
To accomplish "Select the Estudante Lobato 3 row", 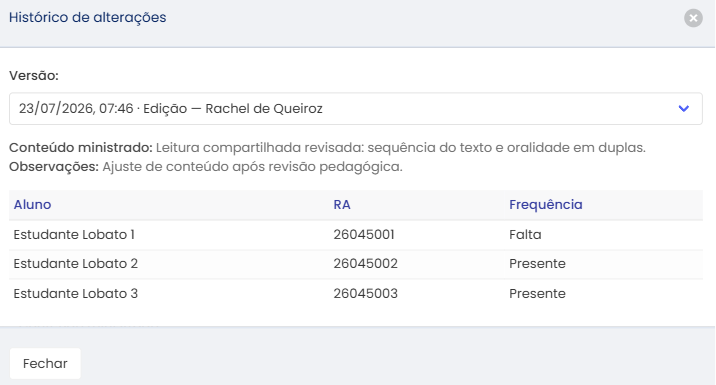I will 356,294.
